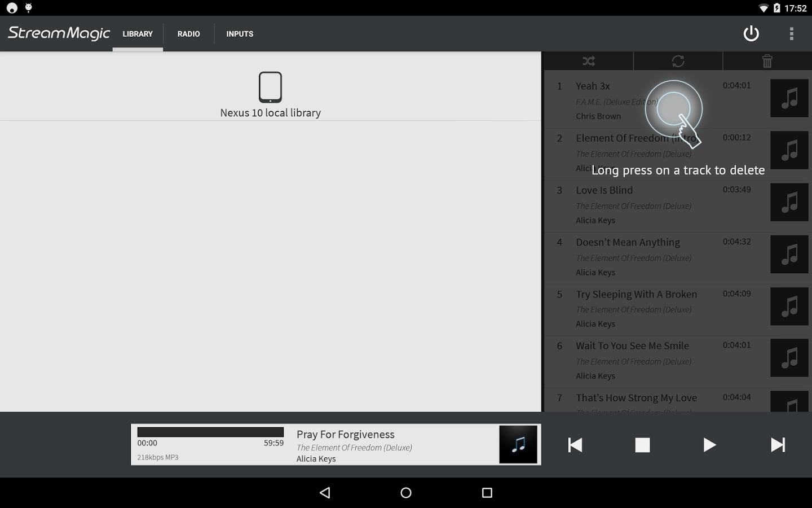812x508 pixels.
Task: Start playback with the play button
Action: tap(709, 445)
